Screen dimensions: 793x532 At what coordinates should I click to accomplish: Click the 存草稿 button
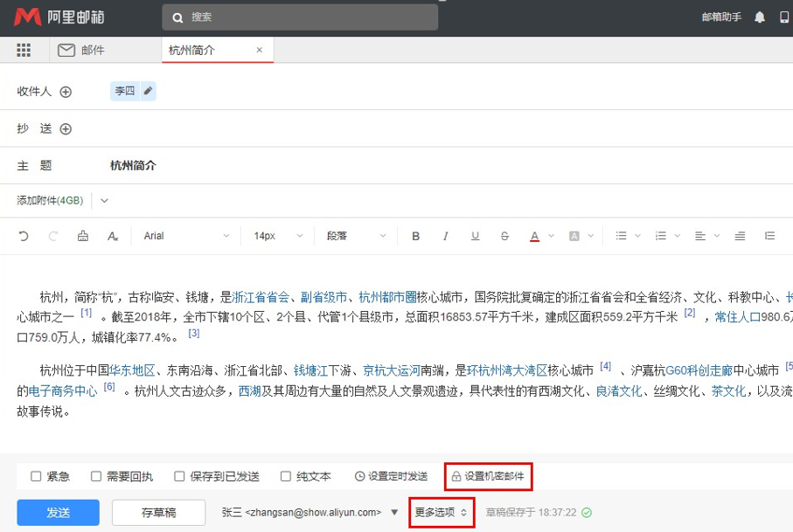pyautogui.click(x=158, y=513)
